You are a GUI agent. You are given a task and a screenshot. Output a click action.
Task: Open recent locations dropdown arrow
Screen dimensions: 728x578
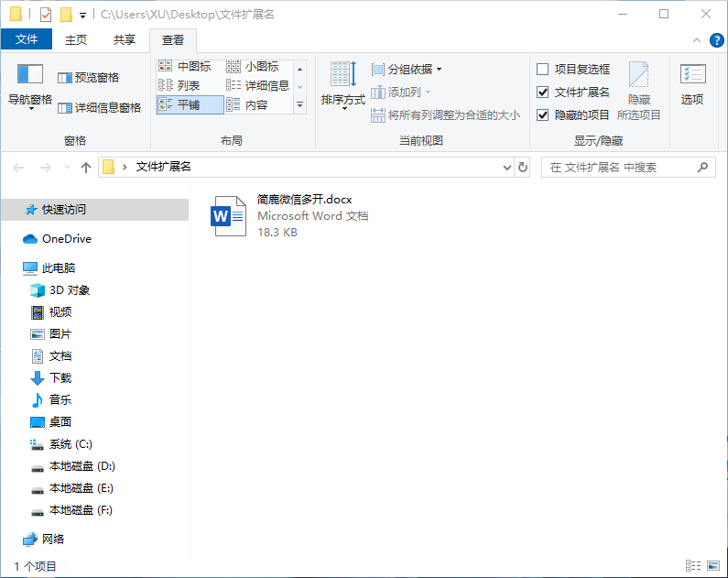[68, 167]
